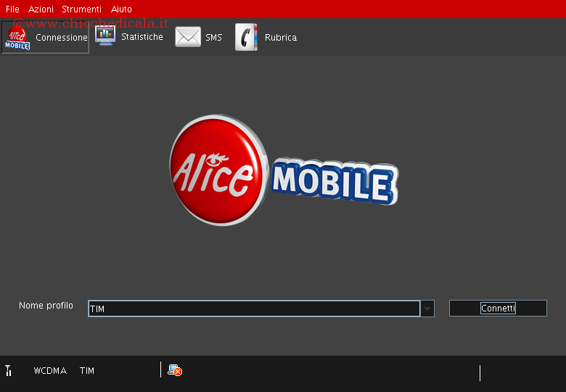This screenshot has width=566, height=392.
Task: Click the profile name field showing TIM
Action: tap(253, 309)
